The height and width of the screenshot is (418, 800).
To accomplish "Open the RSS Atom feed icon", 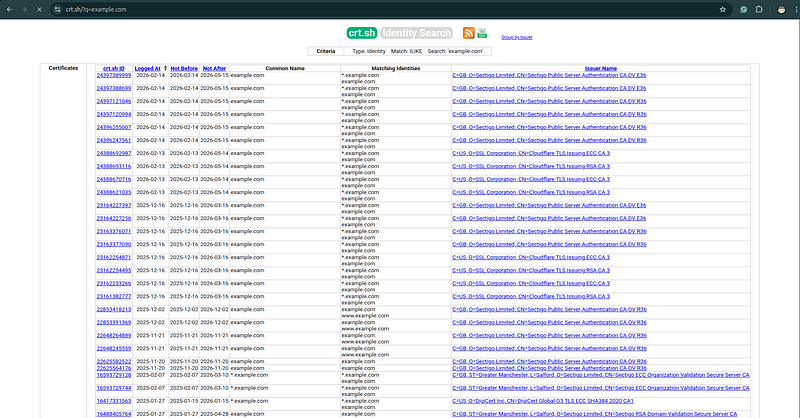I will [x=468, y=33].
